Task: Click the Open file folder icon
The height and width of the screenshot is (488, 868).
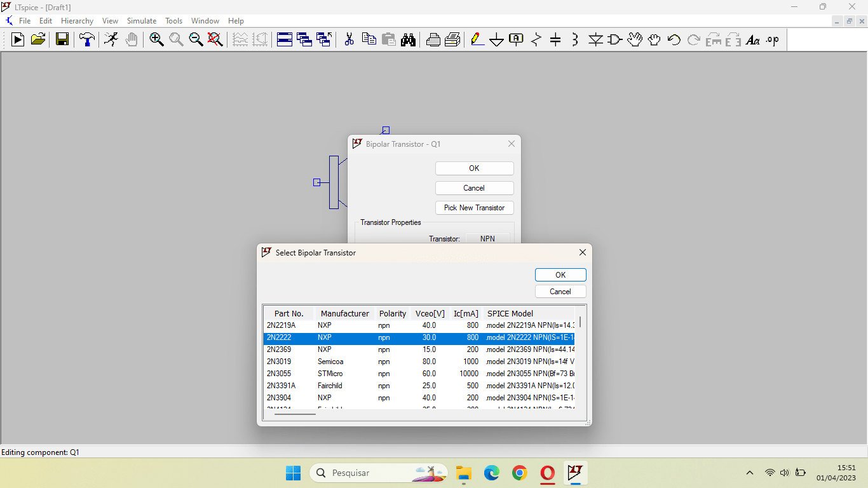Action: coord(38,40)
